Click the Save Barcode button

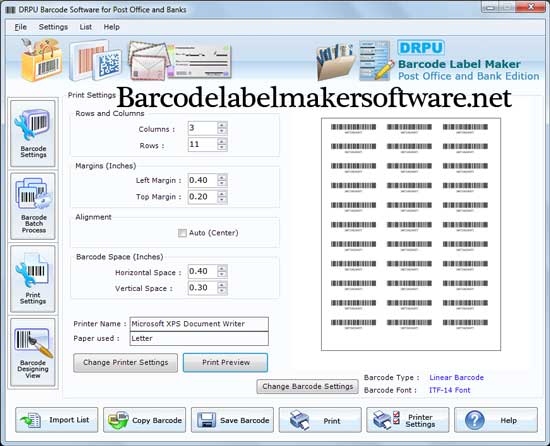coord(232,420)
